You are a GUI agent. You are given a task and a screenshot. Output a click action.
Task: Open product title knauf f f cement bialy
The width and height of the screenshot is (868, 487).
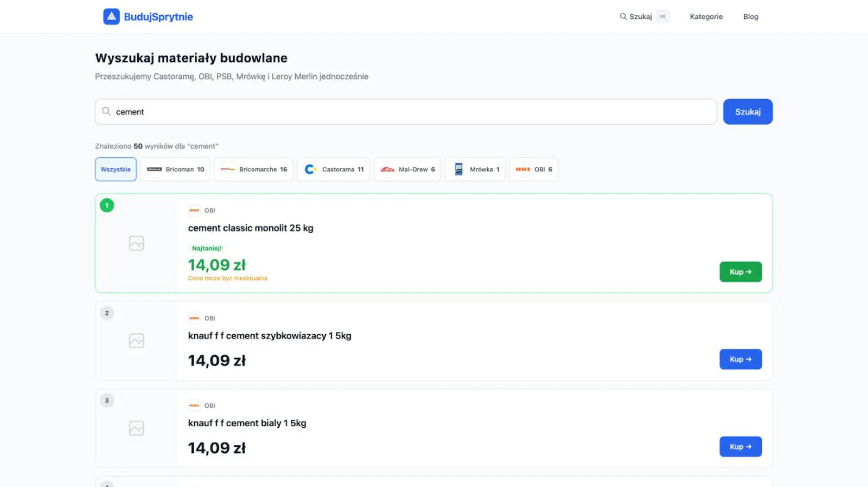tap(247, 423)
